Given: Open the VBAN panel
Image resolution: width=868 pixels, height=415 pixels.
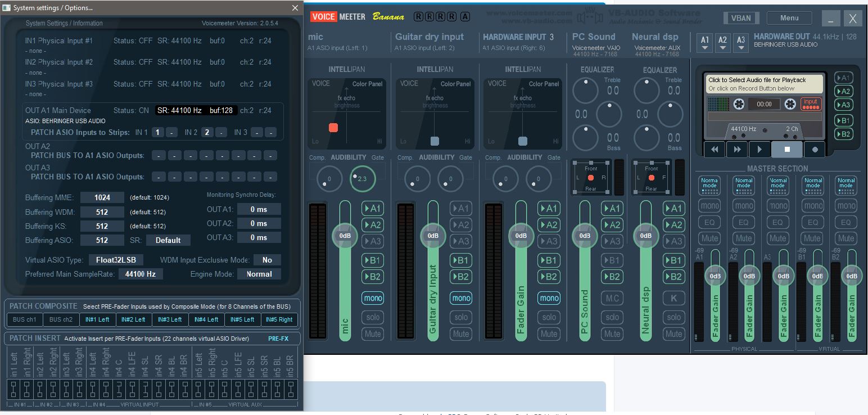Looking at the screenshot, I should pos(740,18).
